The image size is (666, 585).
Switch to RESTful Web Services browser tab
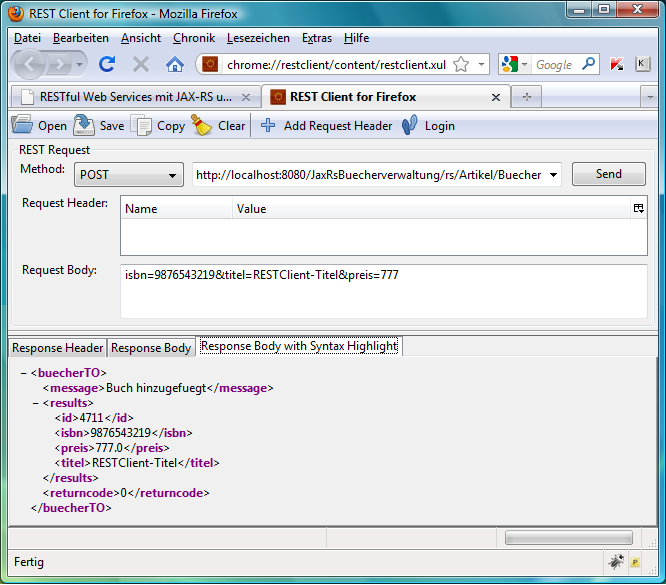tap(136, 97)
